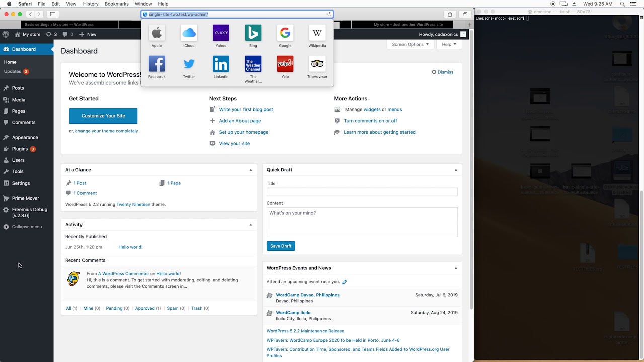Toggle the Safari sidebar button
The image size is (644, 362).
pos(53,14)
